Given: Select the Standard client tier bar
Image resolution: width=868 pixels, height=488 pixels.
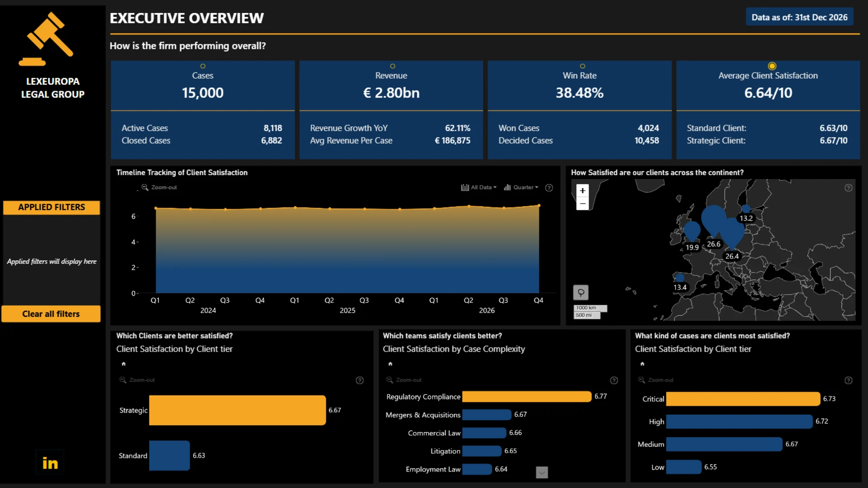Looking at the screenshot, I should point(170,455).
